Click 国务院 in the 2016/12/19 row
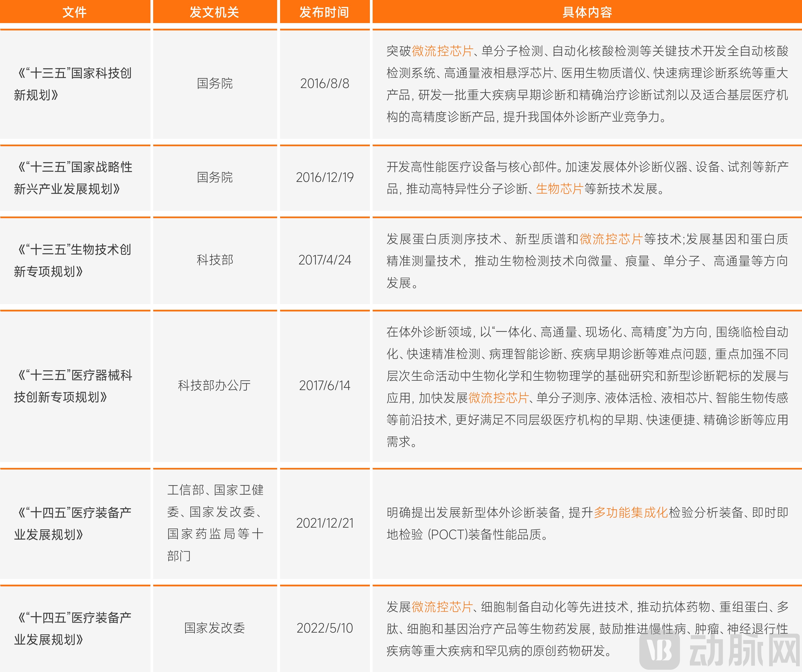The image size is (802, 672). tap(215, 177)
